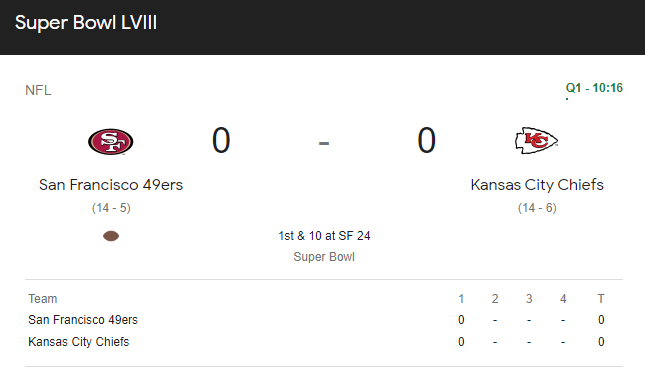
Task: Click the 1st & 10 at SF 24 status
Action: click(x=324, y=236)
